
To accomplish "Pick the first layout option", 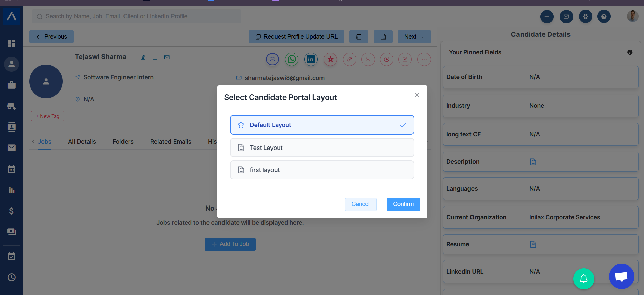I will [x=322, y=170].
